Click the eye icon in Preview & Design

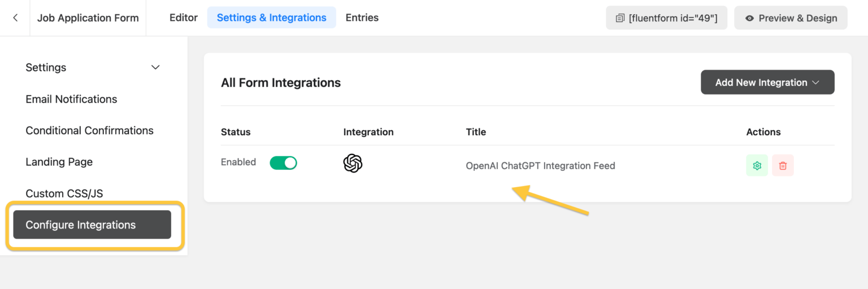[749, 18]
